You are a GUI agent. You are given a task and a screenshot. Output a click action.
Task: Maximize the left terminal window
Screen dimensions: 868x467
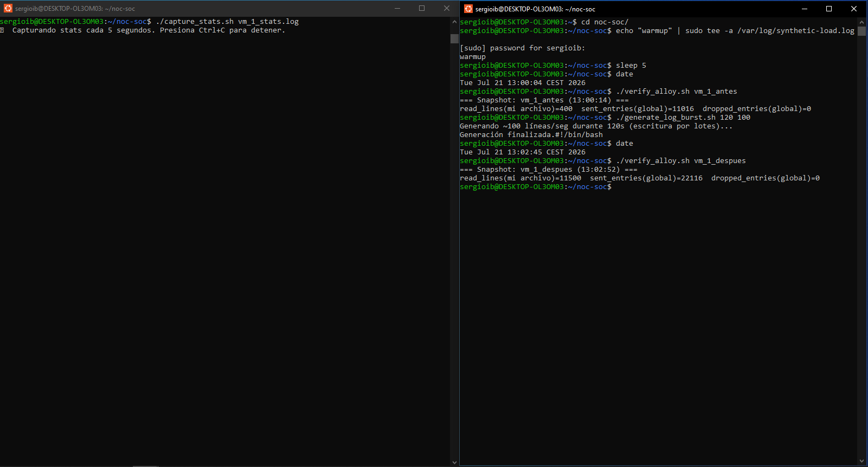pos(422,8)
